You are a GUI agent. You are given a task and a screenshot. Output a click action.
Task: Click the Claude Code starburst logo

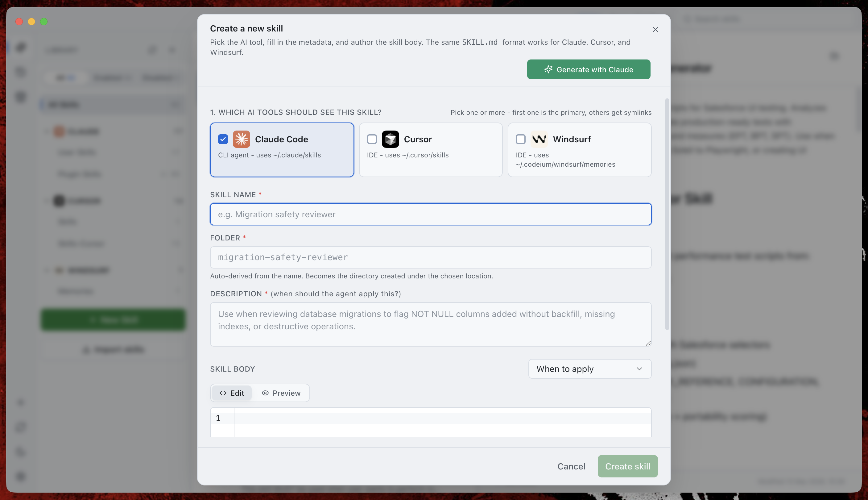[x=241, y=139]
